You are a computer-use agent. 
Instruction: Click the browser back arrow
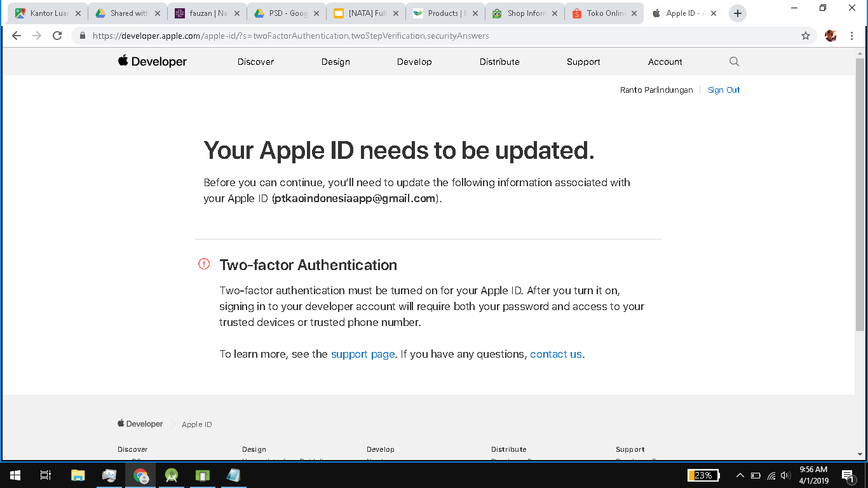coord(17,36)
